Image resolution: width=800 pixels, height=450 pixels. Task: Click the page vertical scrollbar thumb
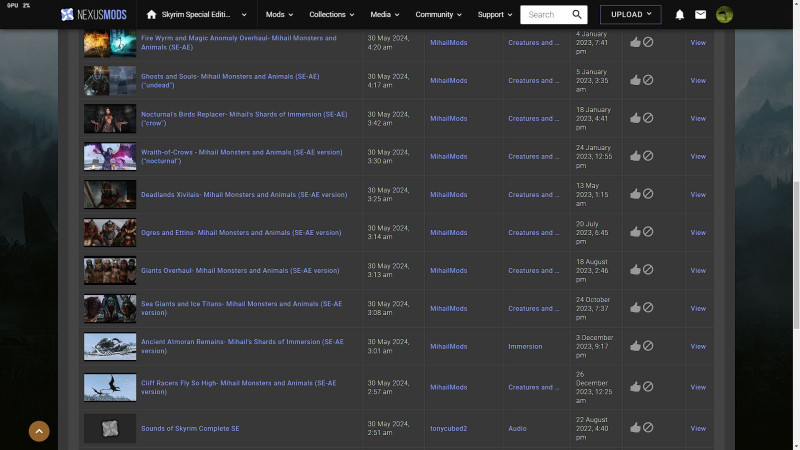click(x=796, y=255)
